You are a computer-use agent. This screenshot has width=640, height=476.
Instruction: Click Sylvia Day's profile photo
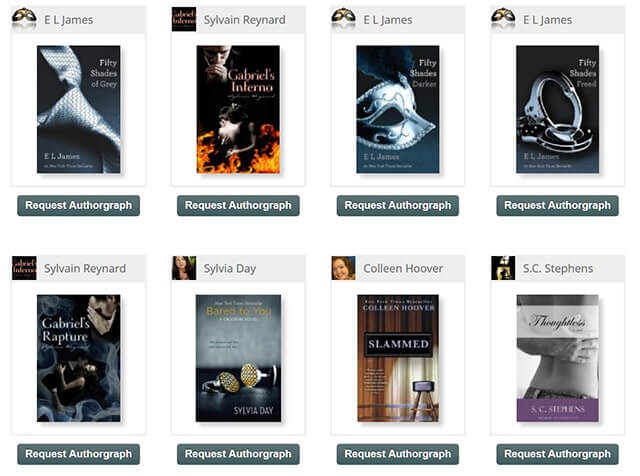(184, 268)
